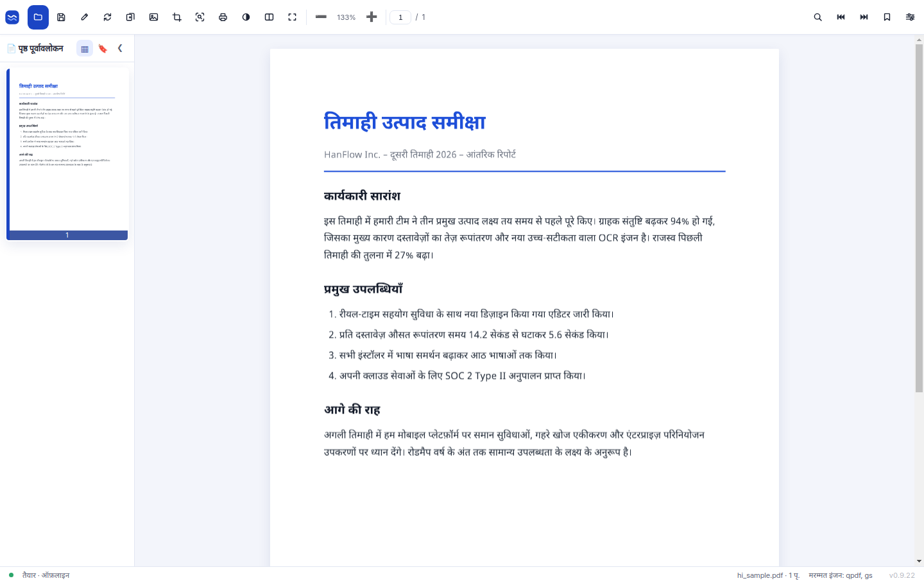Screen dimensions: 924x583
Task: Click the '/ 1' total pages text
Action: coord(420,17)
